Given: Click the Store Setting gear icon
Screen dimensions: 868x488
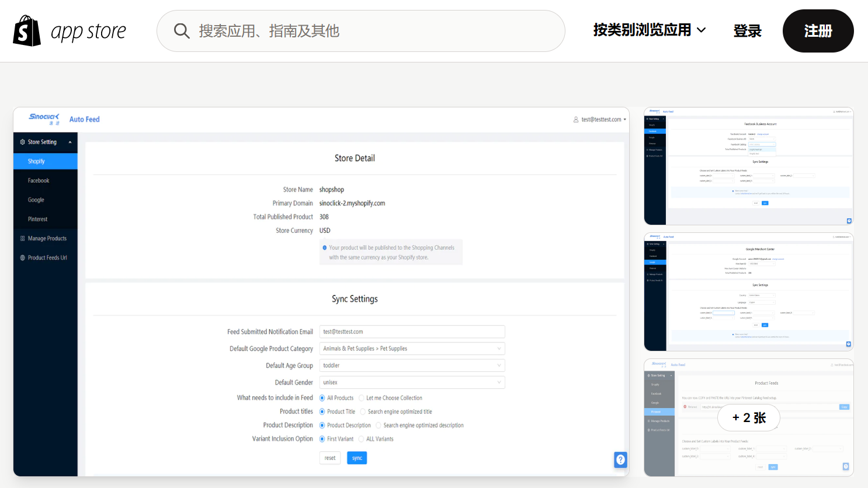Looking at the screenshot, I should coord(23,142).
